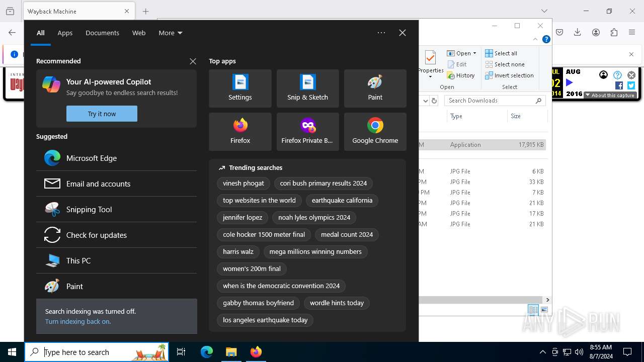Open Settings from Top apps

pos(240,88)
